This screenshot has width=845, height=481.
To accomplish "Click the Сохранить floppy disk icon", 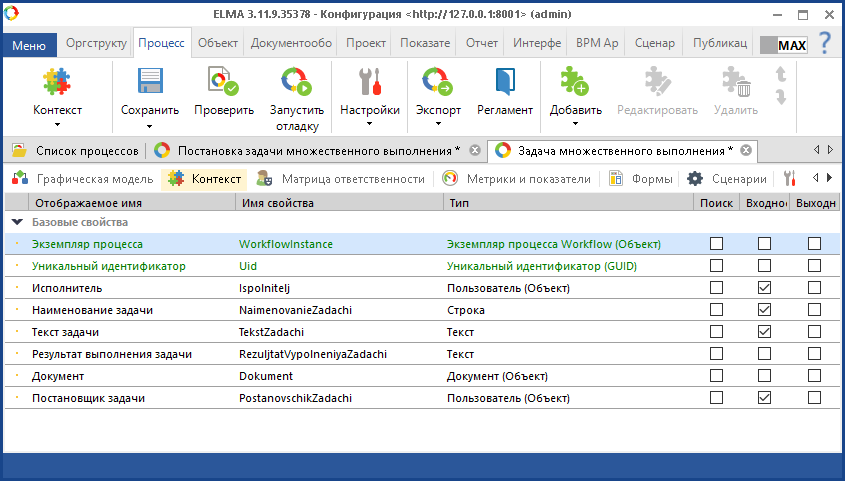I will click(x=150, y=82).
